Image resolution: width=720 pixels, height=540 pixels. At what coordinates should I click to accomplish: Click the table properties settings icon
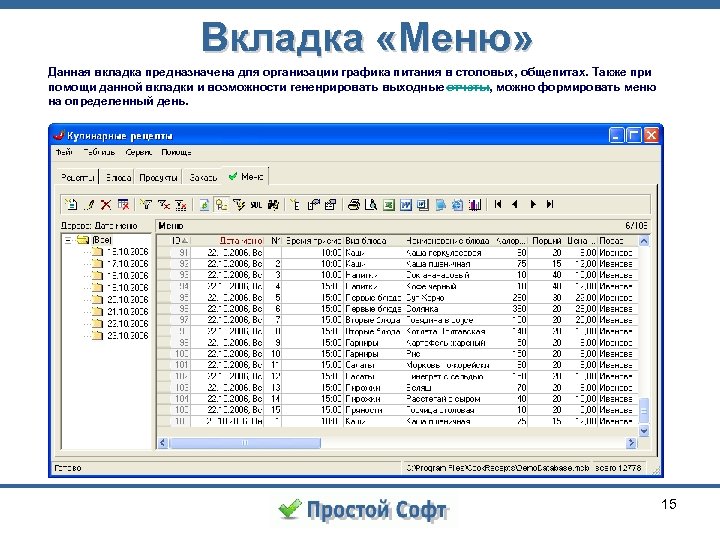tap(313, 204)
